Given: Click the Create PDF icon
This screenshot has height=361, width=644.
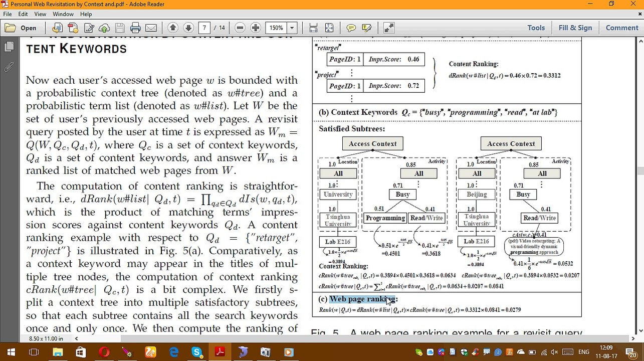Looking at the screenshot, I should tap(73, 28).
